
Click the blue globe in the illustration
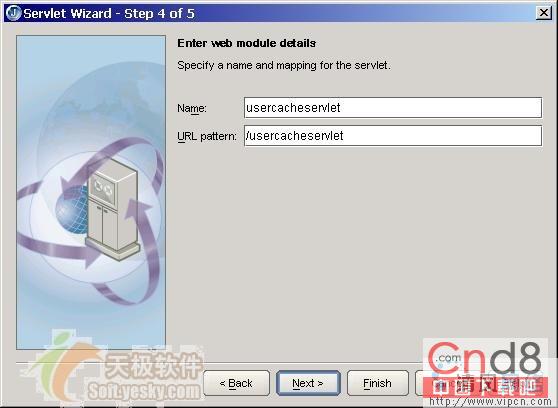point(72,210)
